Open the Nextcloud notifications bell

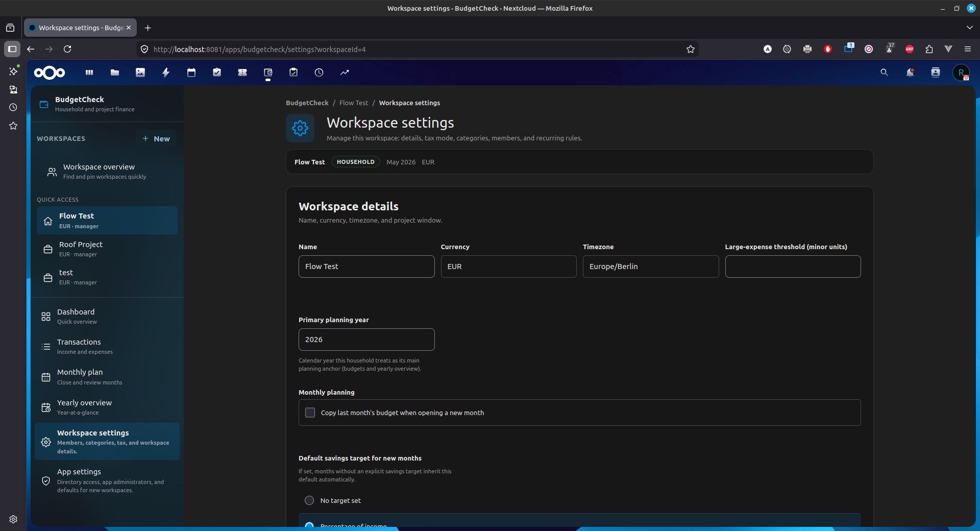click(910, 73)
